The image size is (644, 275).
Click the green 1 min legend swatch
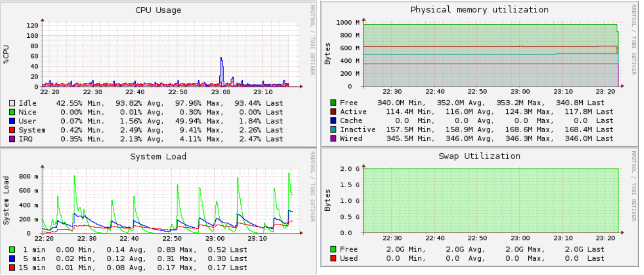click(12, 249)
